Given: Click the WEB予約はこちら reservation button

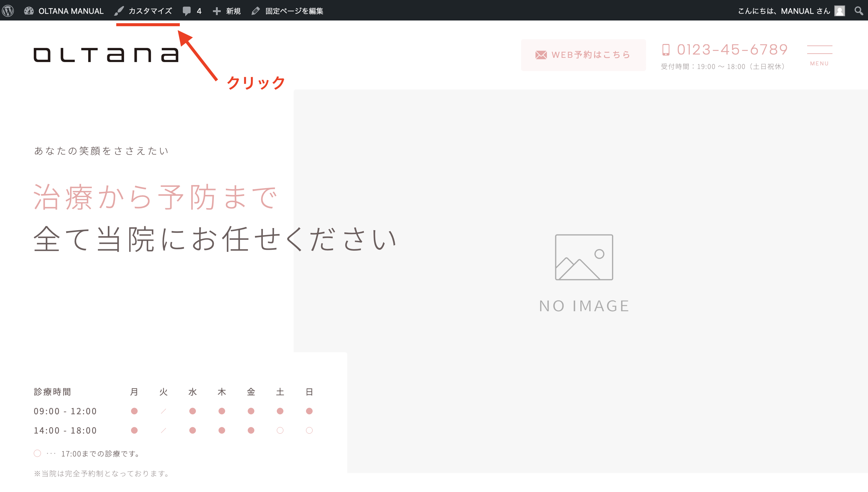Looking at the screenshot, I should (583, 55).
